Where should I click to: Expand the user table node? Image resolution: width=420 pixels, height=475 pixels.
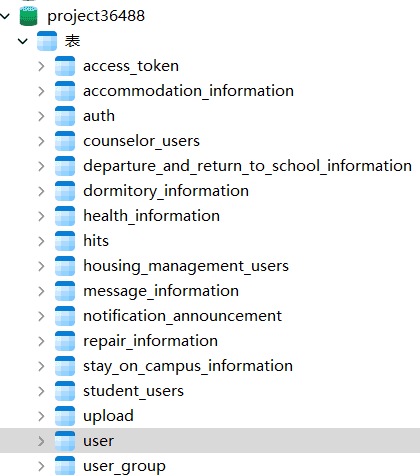(41, 441)
